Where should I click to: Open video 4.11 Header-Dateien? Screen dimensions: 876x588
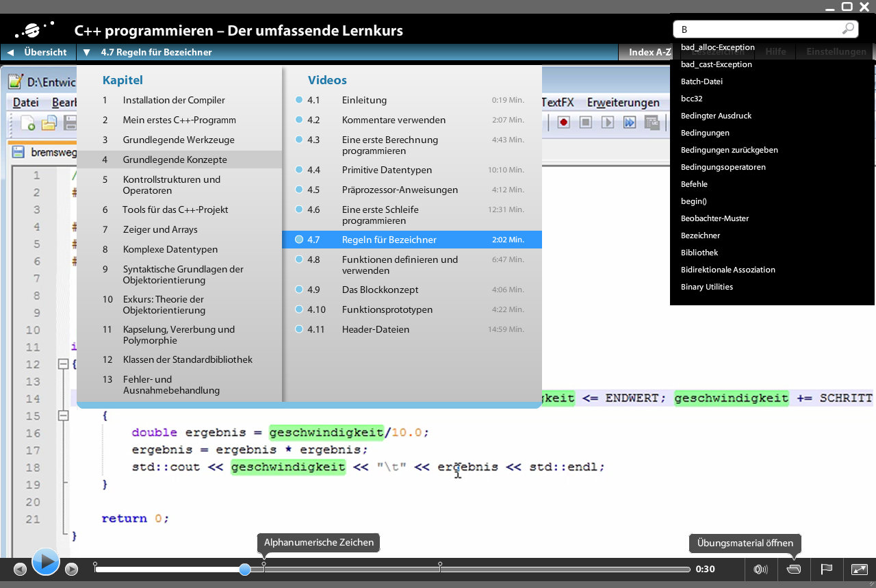[376, 329]
